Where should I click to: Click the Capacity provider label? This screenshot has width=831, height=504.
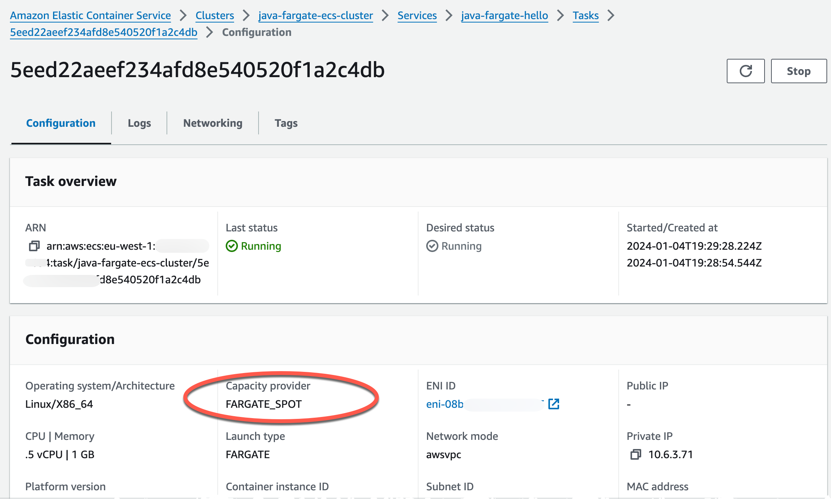click(x=268, y=386)
